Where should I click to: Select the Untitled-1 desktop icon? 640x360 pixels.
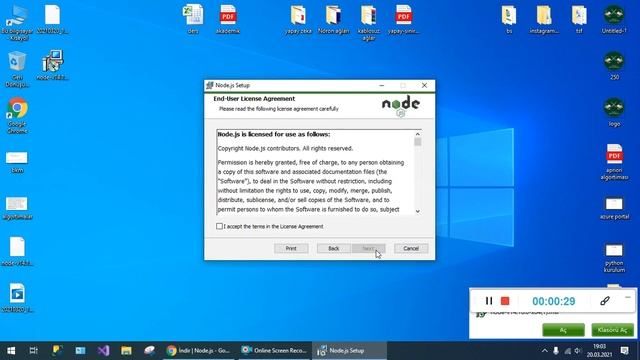(x=614, y=19)
